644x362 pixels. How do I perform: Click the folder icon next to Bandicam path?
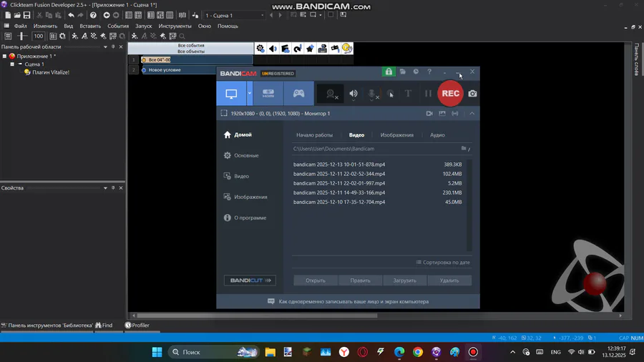(463, 149)
